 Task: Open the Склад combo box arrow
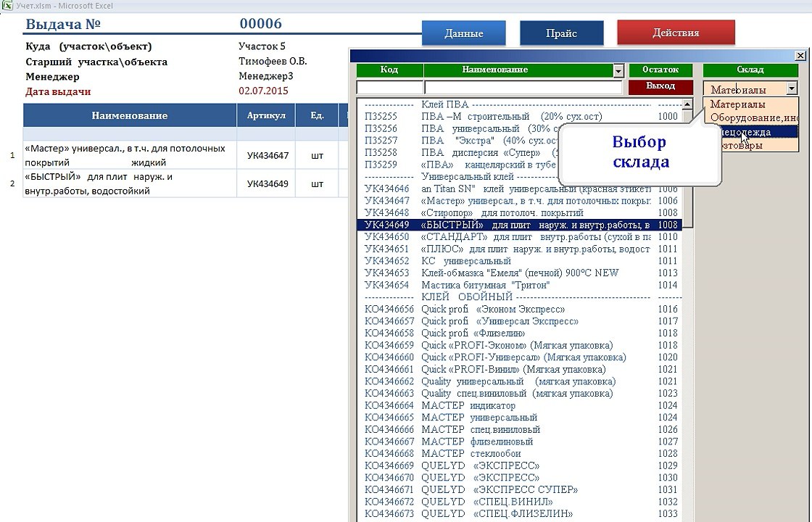[792, 89]
